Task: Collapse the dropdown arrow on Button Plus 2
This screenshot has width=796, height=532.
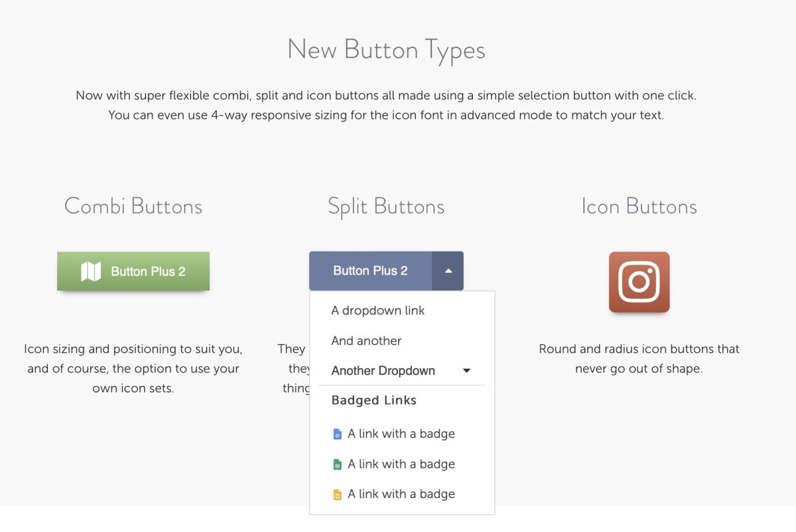Action: click(x=448, y=271)
